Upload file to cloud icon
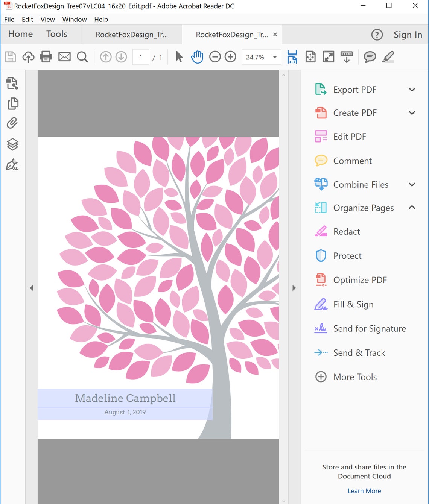 (x=28, y=57)
